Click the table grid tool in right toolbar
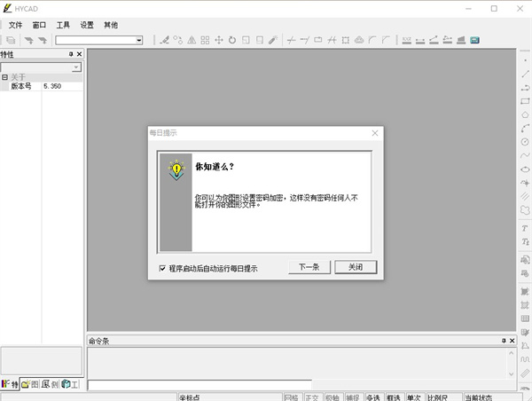 (x=525, y=318)
